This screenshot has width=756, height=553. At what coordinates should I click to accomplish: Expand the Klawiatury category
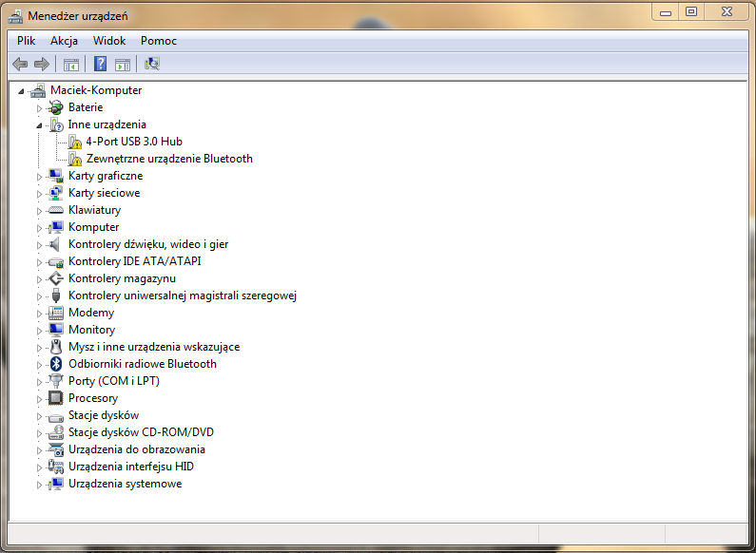pyautogui.click(x=39, y=211)
